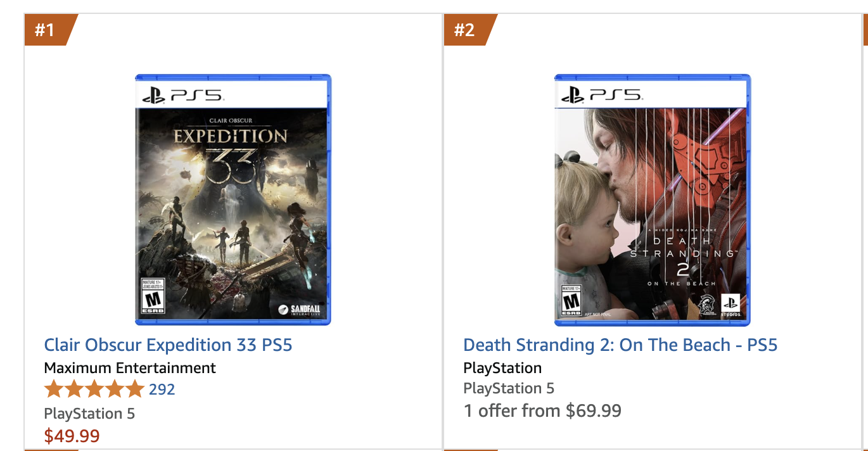The width and height of the screenshot is (868, 451).
Task: Open Death Stranding 2: On The Beach link
Action: click(620, 345)
